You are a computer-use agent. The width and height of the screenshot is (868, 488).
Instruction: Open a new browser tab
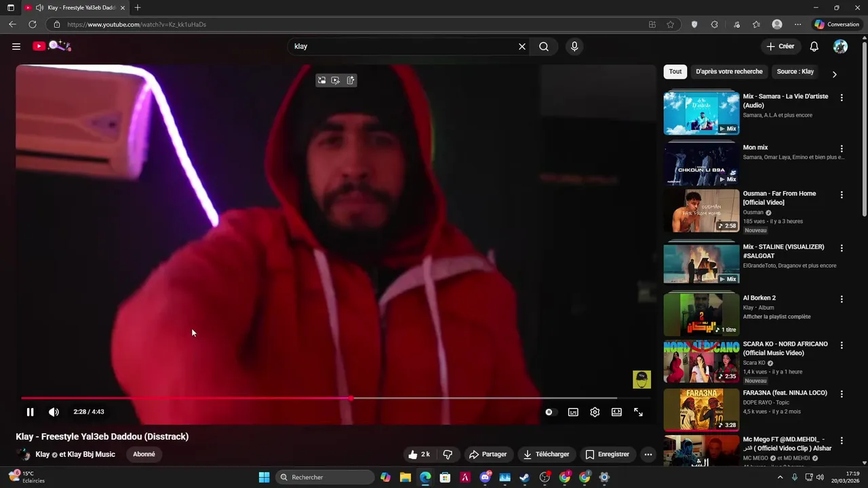coord(138,7)
